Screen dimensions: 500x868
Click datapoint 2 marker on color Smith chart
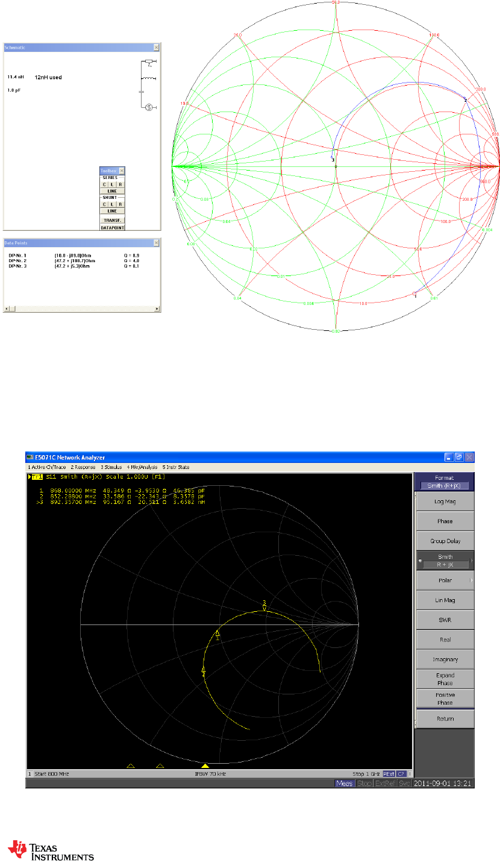point(466,99)
